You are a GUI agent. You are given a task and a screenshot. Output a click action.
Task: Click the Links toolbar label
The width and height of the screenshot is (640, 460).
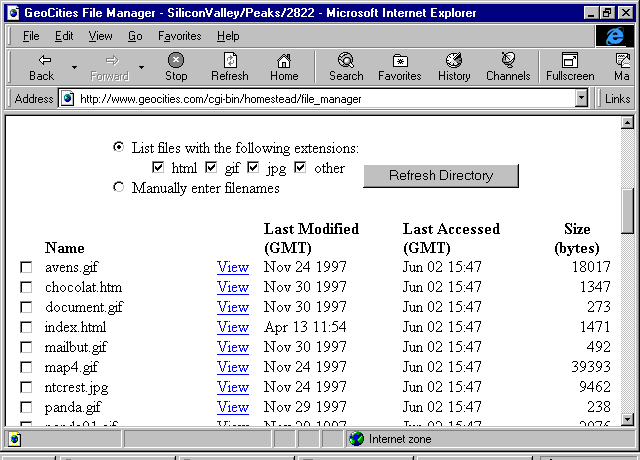(618, 99)
